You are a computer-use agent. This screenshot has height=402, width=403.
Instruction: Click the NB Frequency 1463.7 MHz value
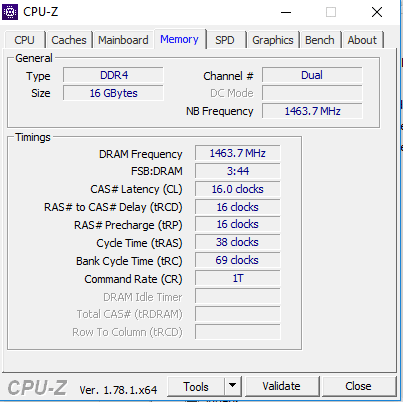[x=312, y=111]
